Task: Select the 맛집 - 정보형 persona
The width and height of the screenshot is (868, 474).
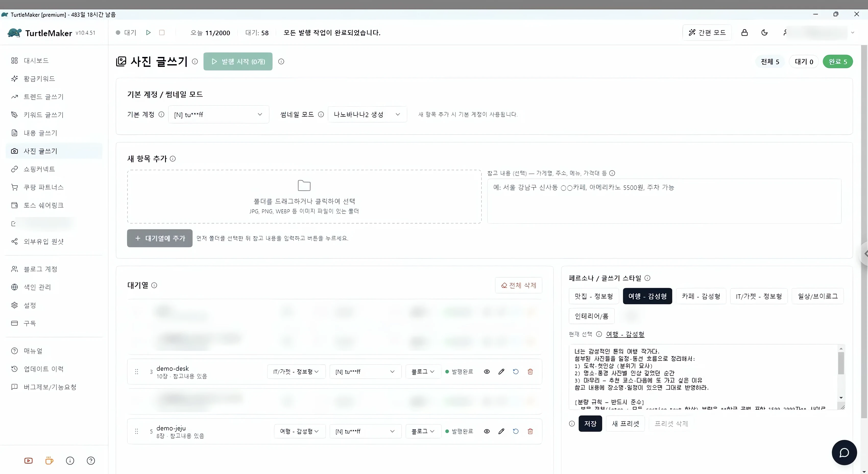Action: point(594,296)
